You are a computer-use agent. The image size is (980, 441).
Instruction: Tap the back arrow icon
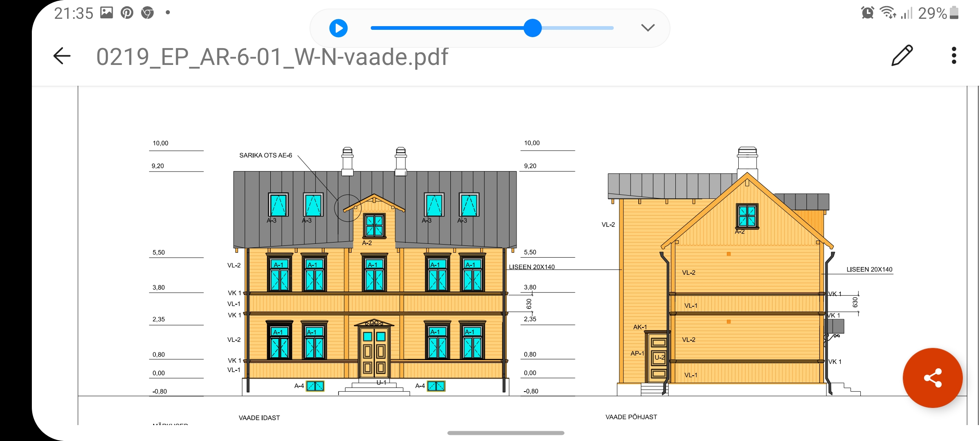(x=62, y=56)
